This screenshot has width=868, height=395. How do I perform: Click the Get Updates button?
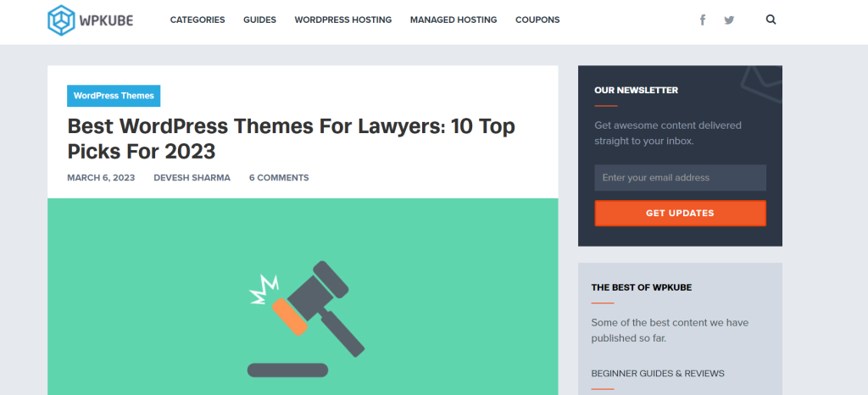pos(681,213)
